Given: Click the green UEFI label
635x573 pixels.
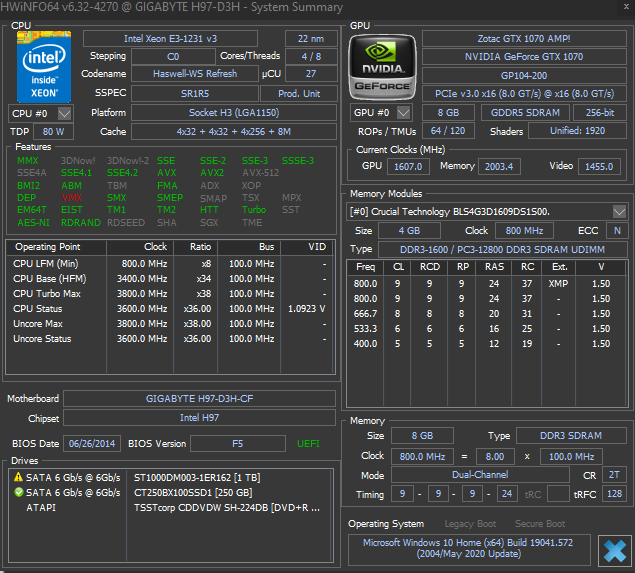Looking at the screenshot, I should pyautogui.click(x=308, y=443).
